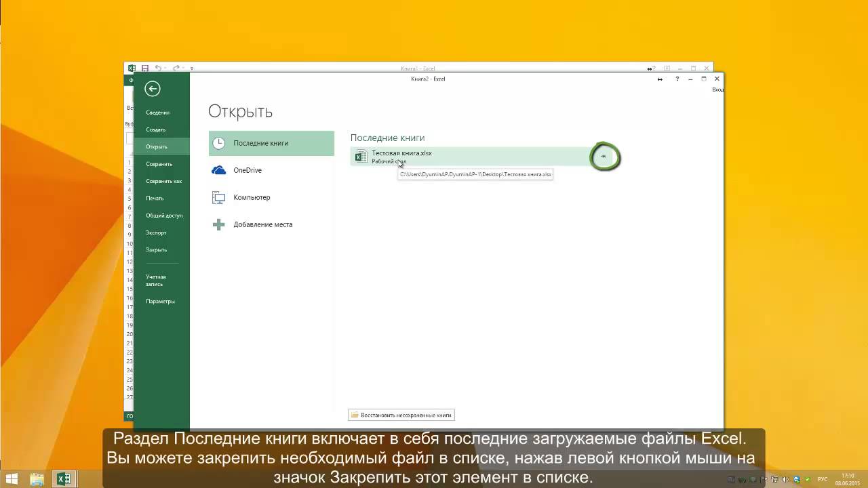Open Help question mark in Книга2 window
This screenshot has height=488, width=868.
pos(677,79)
